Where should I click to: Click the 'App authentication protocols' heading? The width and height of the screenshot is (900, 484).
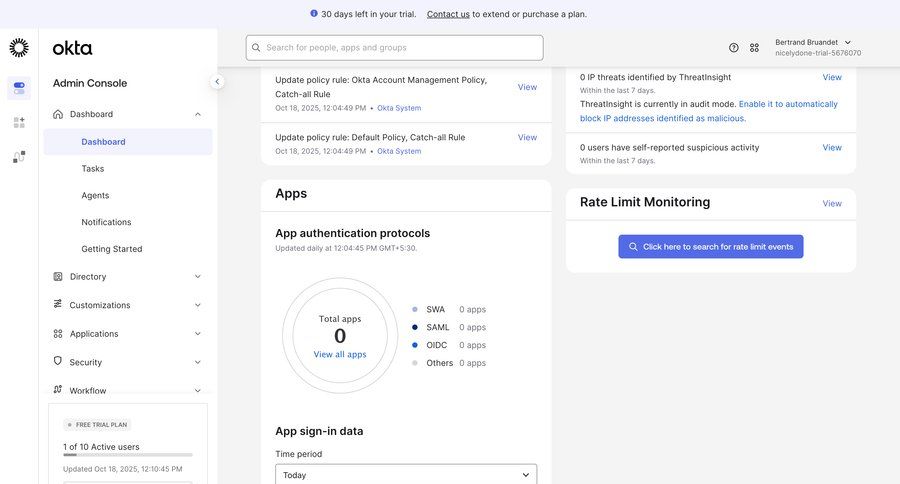pos(352,233)
